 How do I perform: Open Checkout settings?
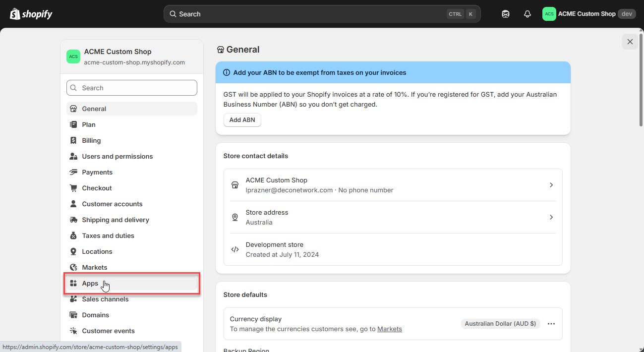coord(132,188)
